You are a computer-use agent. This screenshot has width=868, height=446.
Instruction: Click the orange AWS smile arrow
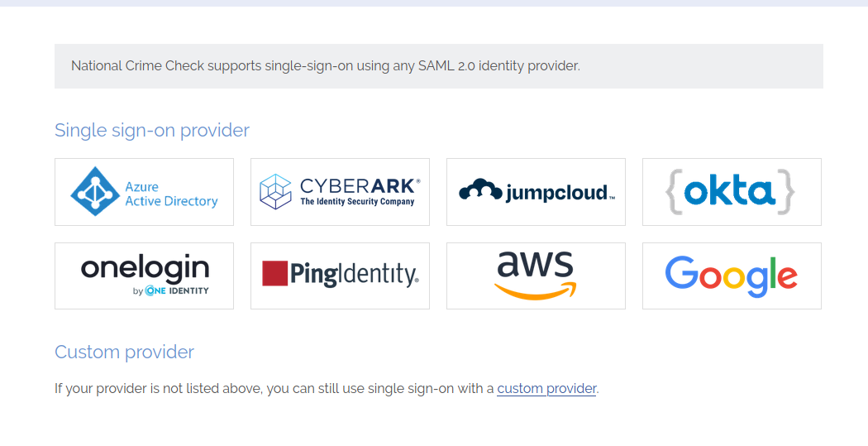[536, 290]
